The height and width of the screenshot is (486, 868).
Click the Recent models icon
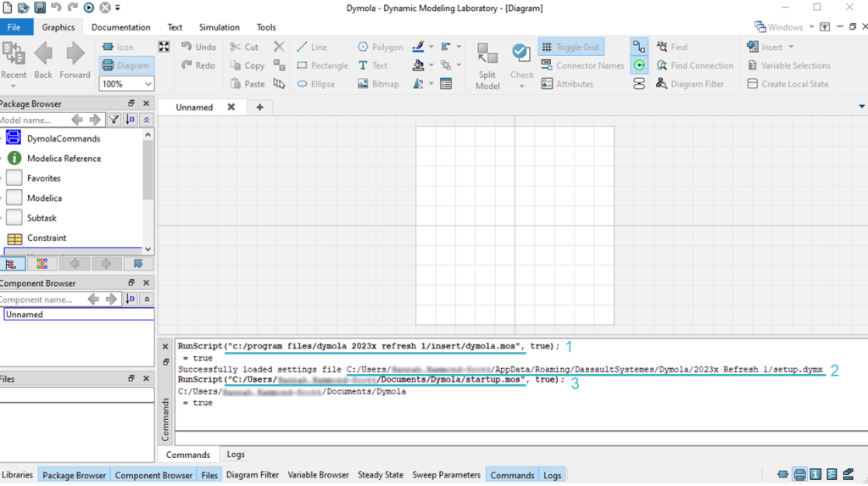[14, 53]
